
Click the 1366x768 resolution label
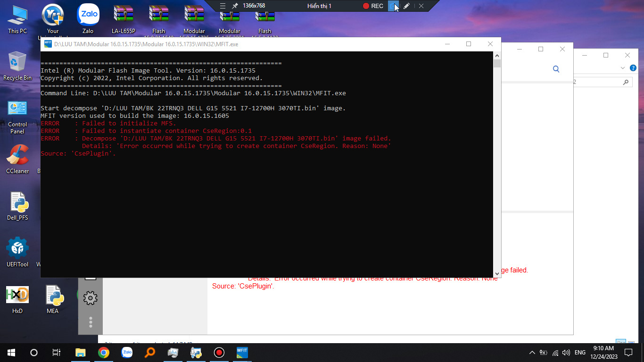254,6
